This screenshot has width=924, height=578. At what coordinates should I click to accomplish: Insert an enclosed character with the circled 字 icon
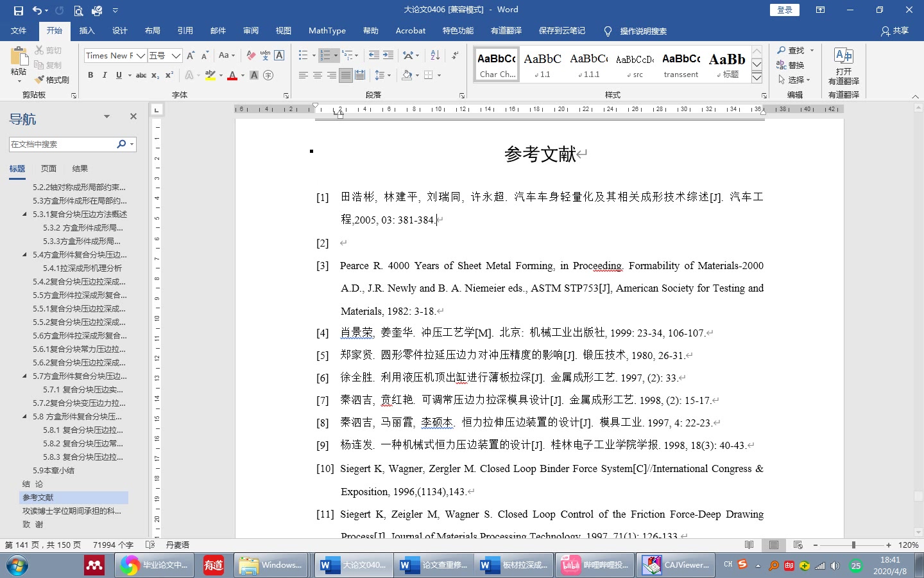tap(268, 75)
